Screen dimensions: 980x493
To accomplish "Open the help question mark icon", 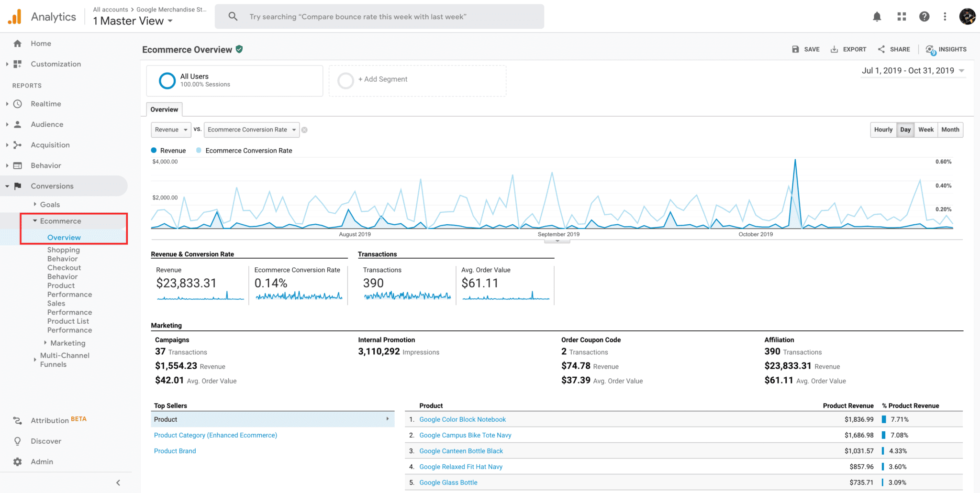I will (x=924, y=17).
